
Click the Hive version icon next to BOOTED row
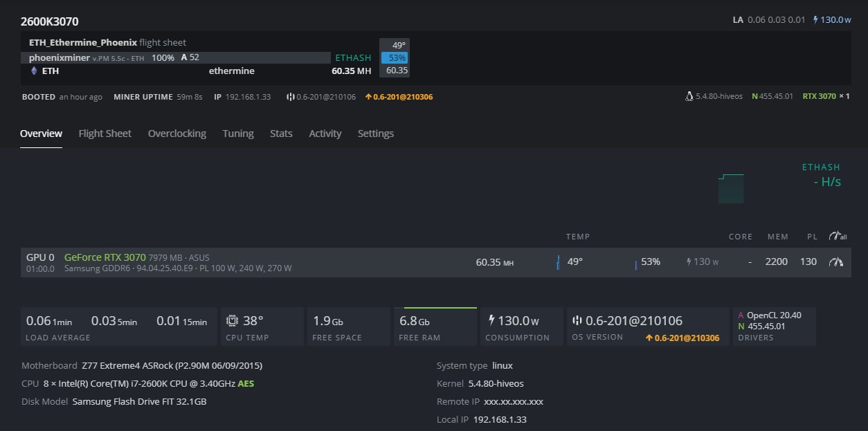point(290,97)
